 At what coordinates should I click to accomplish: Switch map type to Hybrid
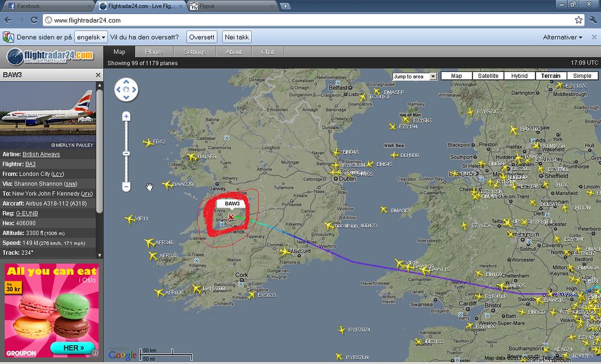tap(519, 76)
